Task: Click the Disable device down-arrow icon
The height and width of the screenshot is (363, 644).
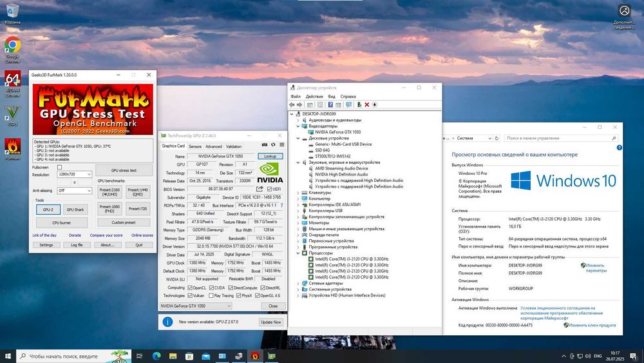Action: (375, 105)
